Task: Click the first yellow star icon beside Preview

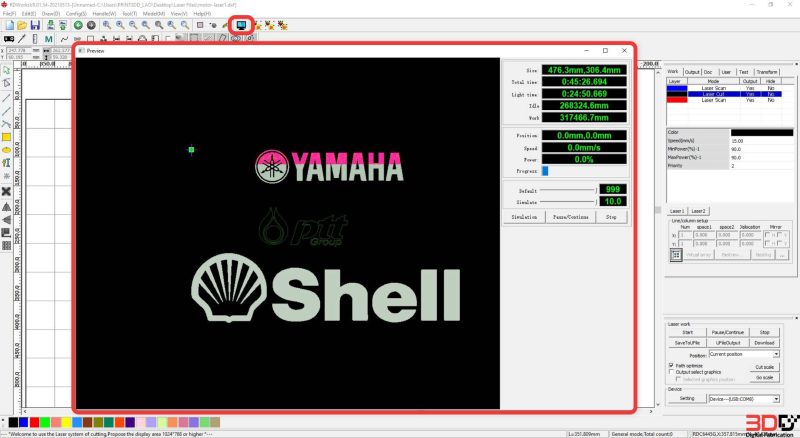Action: pos(258,25)
